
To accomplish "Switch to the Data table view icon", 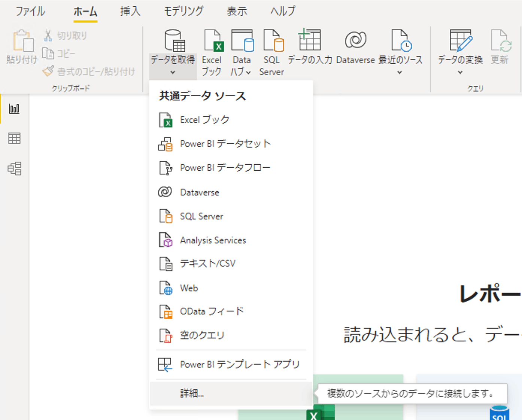I will click(14, 139).
